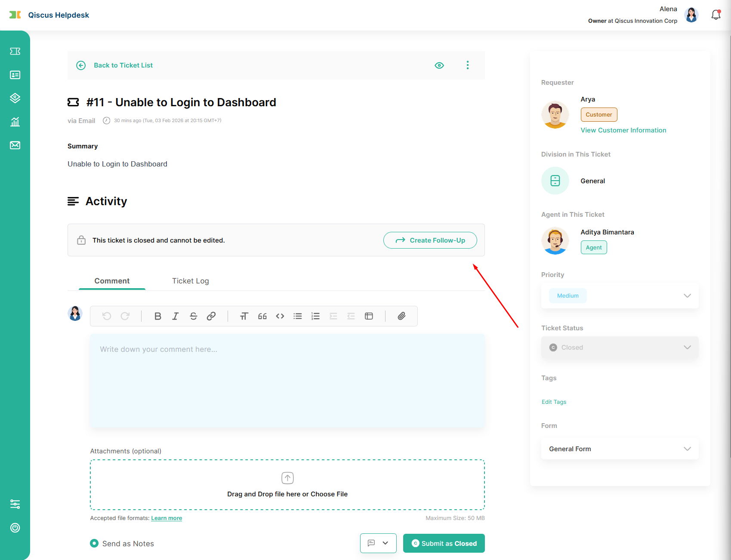
Task: Click the bulleted list icon
Action: click(x=298, y=316)
